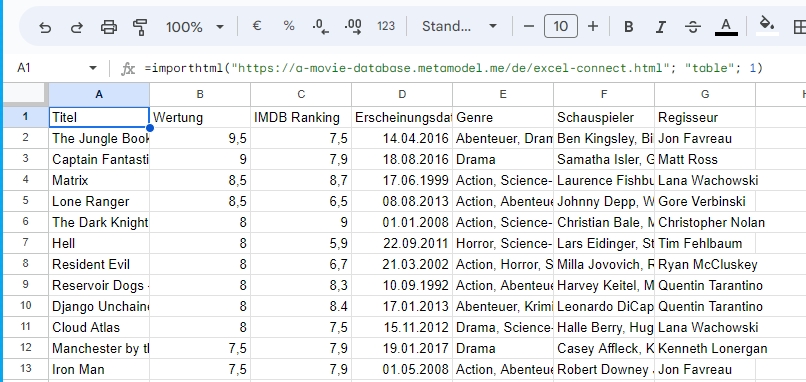Select column B header
This screenshot has height=382, width=806.
point(200,94)
